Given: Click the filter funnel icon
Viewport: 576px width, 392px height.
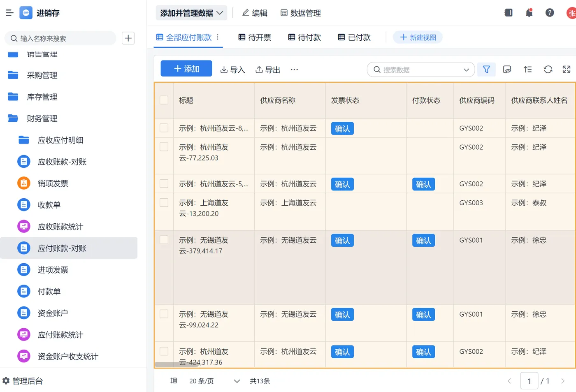Looking at the screenshot, I should [486, 70].
